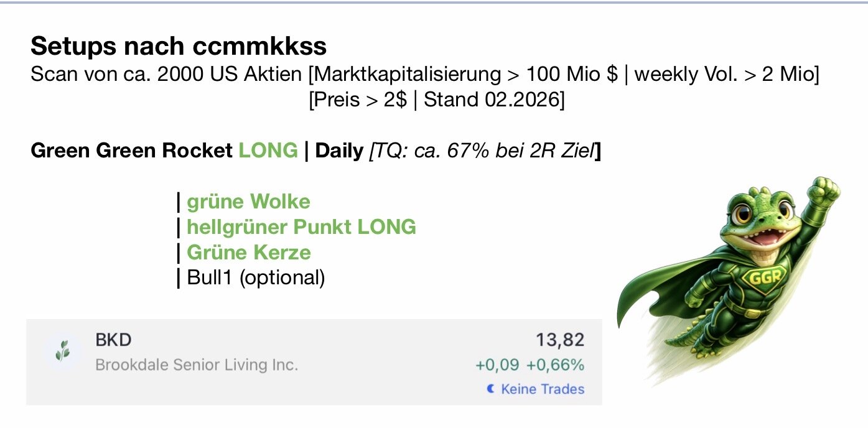Click the grüne Wolke criterion

click(248, 202)
